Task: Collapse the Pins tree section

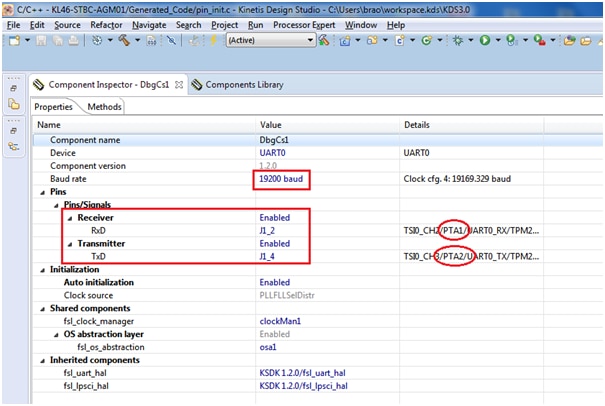Action: (41, 191)
